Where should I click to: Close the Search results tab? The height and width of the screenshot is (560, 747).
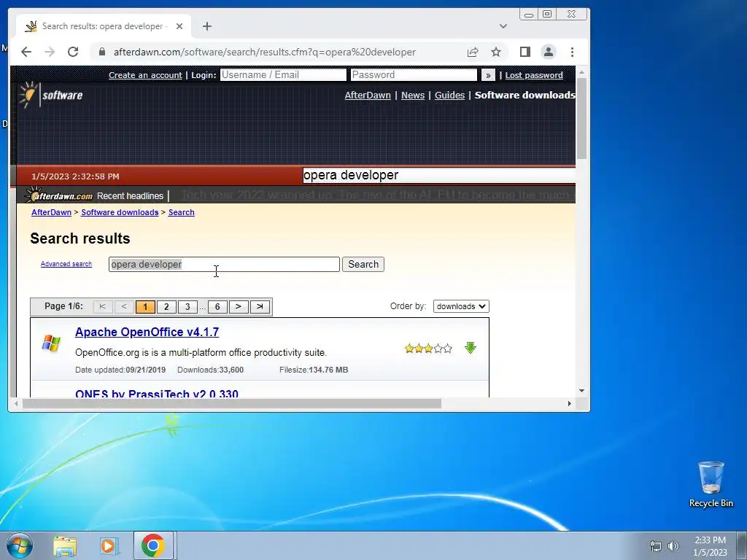[x=179, y=26]
